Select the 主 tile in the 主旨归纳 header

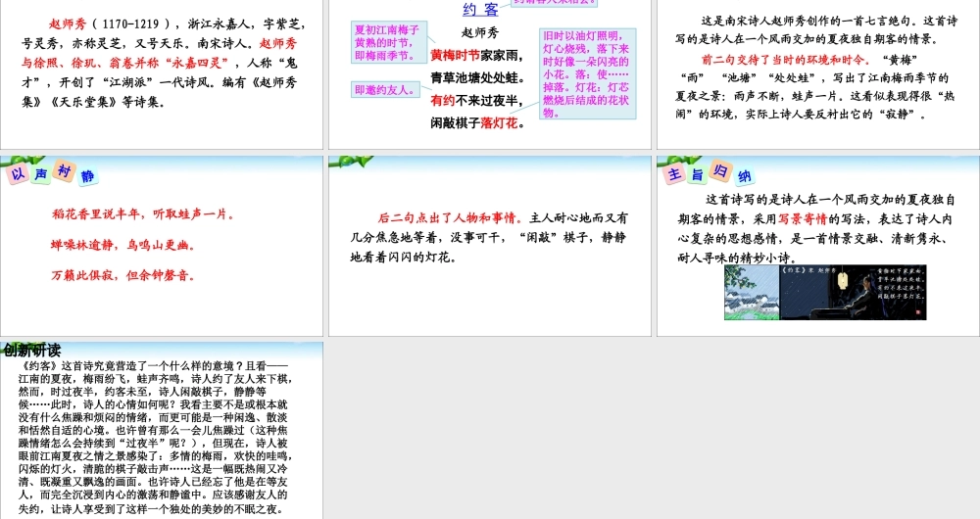pyautogui.click(x=674, y=174)
